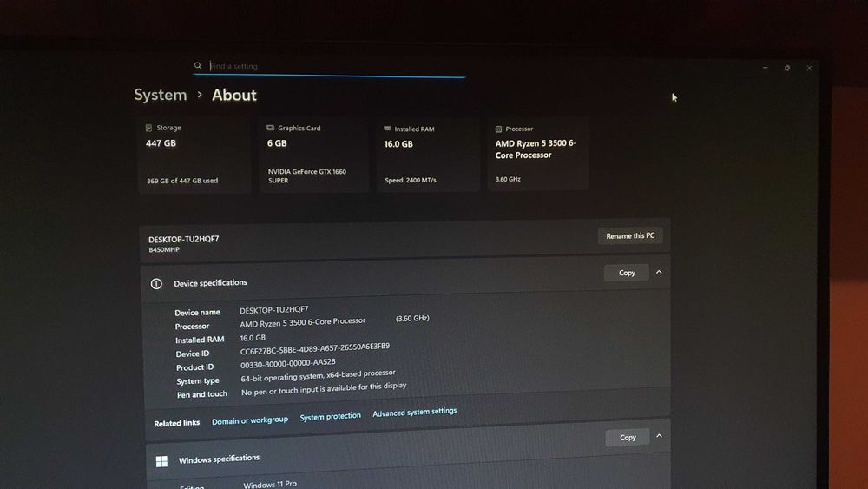Select the device name DESKTOP-TU2HQF7 value
868x489 pixels.
point(274,309)
